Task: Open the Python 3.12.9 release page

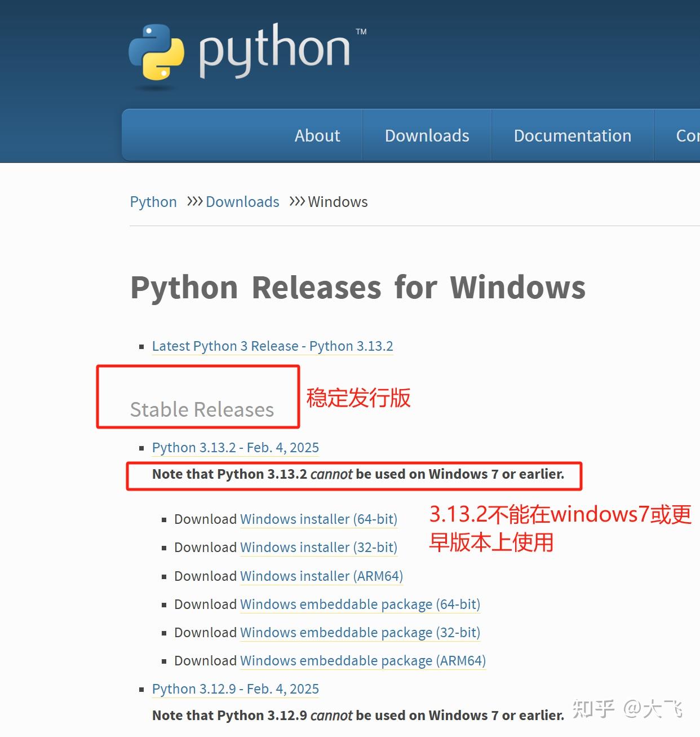Action: point(235,689)
